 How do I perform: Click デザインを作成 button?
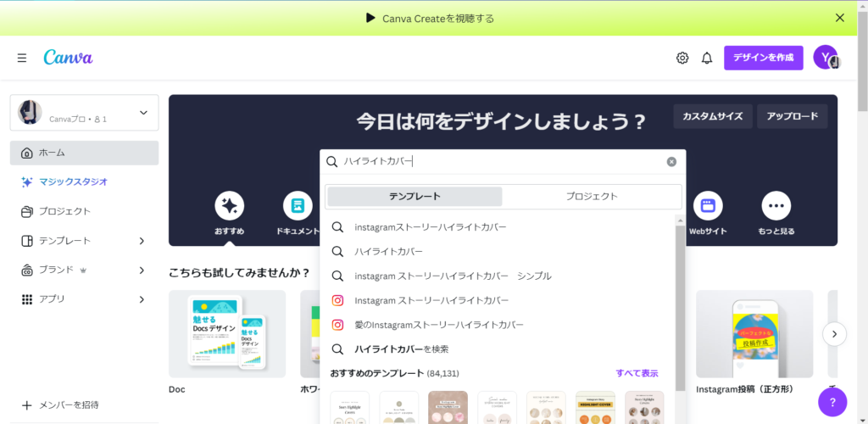tap(764, 58)
